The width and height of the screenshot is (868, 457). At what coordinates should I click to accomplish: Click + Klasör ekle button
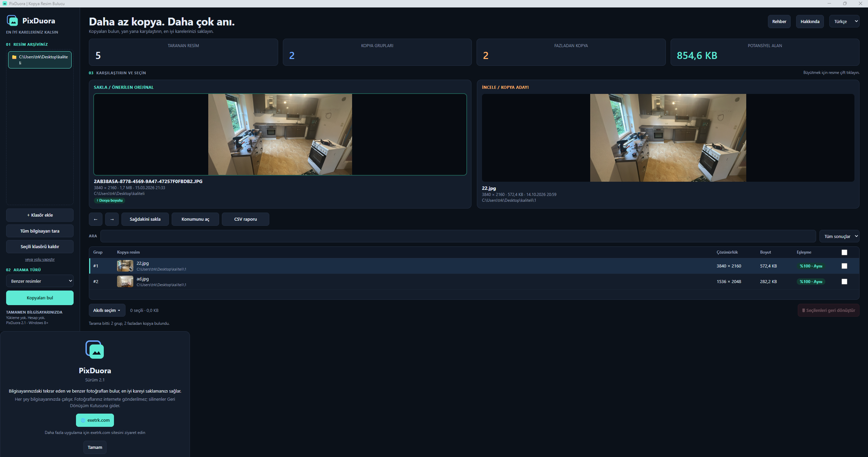[x=40, y=215]
